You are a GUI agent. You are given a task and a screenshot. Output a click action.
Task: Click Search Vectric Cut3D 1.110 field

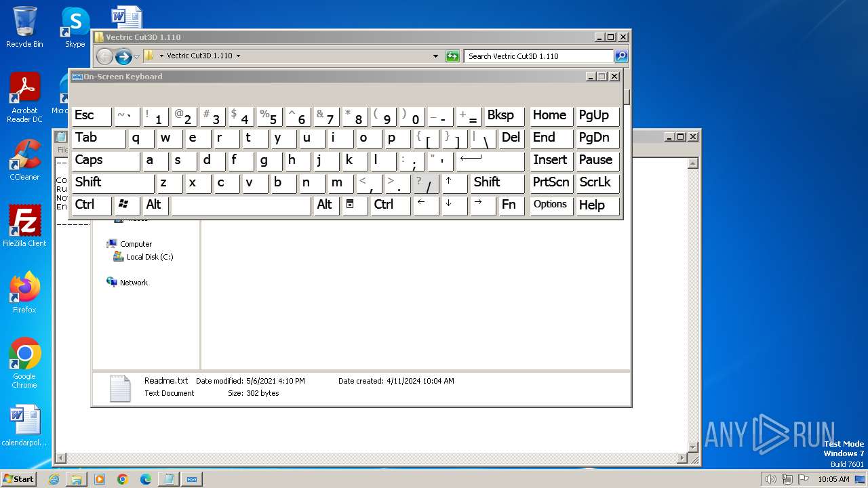point(539,56)
